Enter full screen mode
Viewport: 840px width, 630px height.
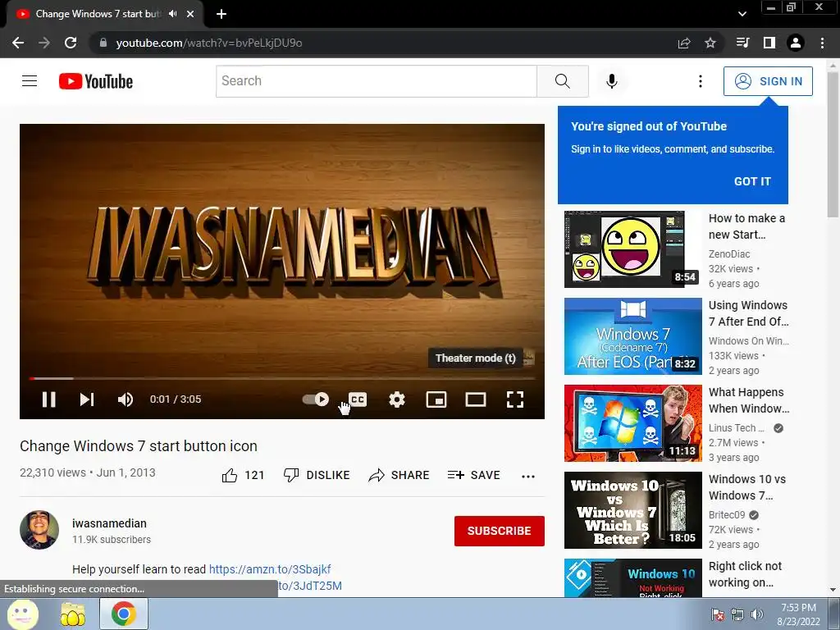[515, 399]
